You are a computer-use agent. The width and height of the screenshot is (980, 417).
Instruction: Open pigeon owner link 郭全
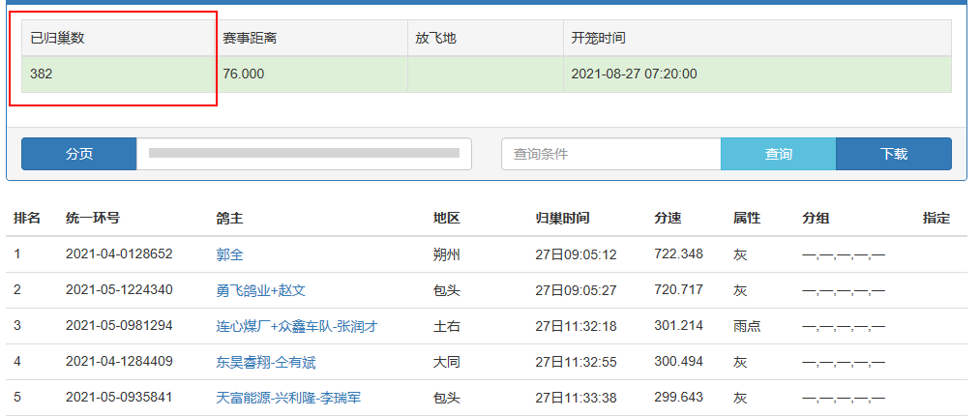tap(229, 254)
